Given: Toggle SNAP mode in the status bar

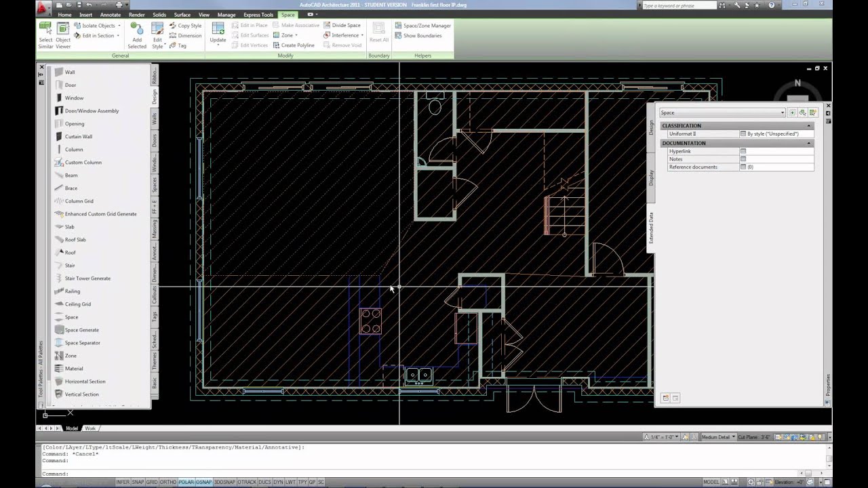Looking at the screenshot, I should (138, 482).
